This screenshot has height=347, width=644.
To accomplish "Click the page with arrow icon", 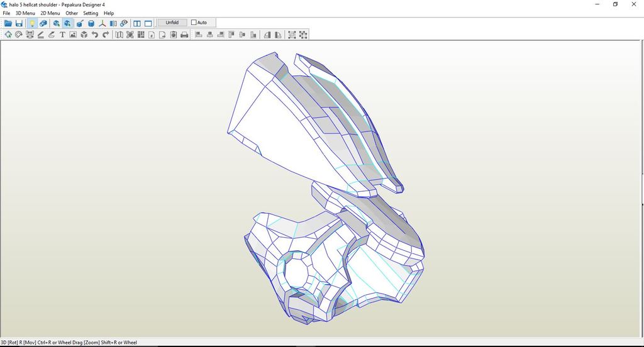I will click(x=162, y=35).
